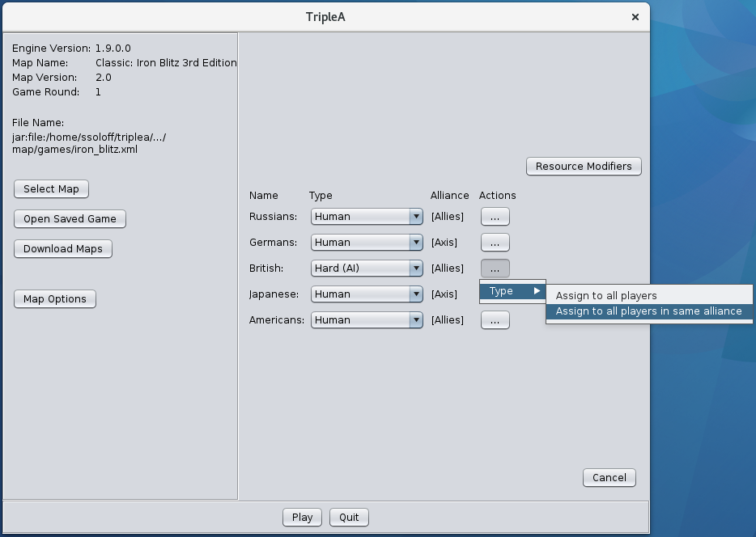The height and width of the screenshot is (537, 756).
Task: Click the British player label
Action: coord(266,268)
